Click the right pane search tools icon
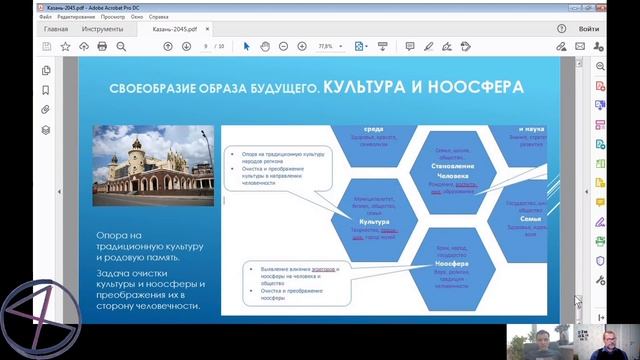This screenshot has width=640, height=360. coord(600,67)
